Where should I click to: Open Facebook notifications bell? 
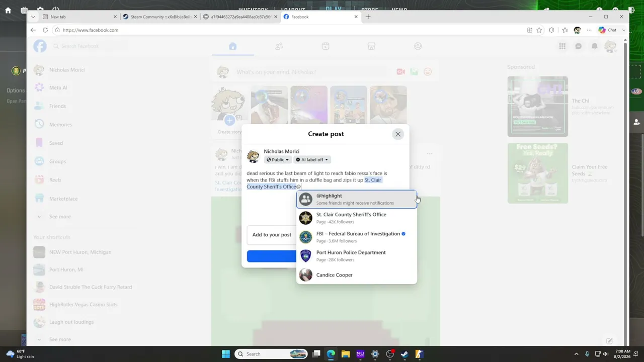(x=595, y=46)
